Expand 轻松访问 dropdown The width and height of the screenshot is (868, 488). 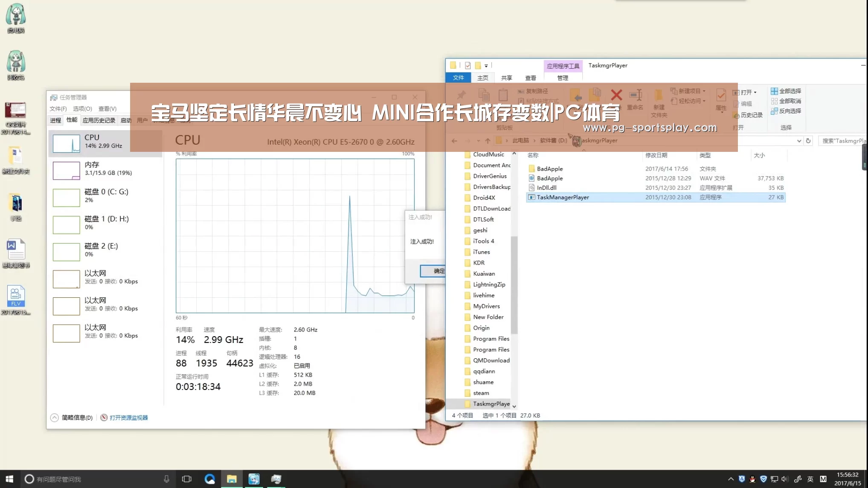pos(704,101)
